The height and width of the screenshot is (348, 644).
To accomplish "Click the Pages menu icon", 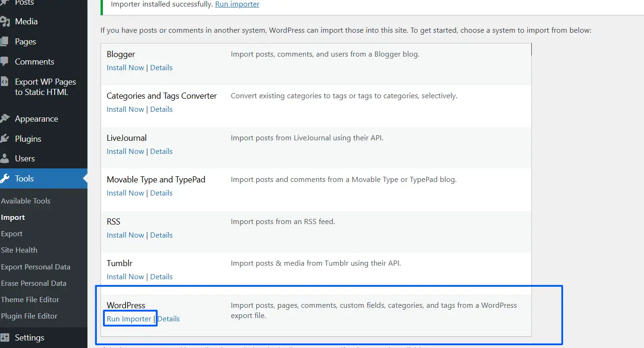I will coord(4,42).
